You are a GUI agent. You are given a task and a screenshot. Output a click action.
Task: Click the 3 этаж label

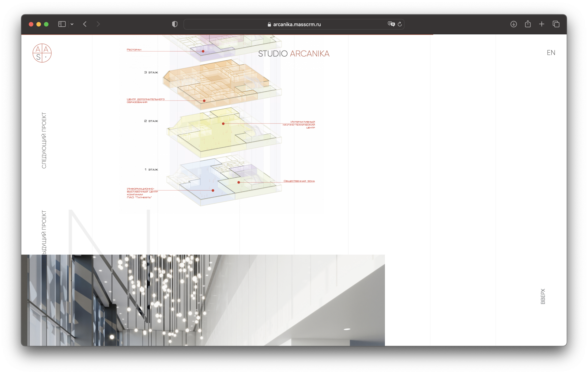point(151,73)
